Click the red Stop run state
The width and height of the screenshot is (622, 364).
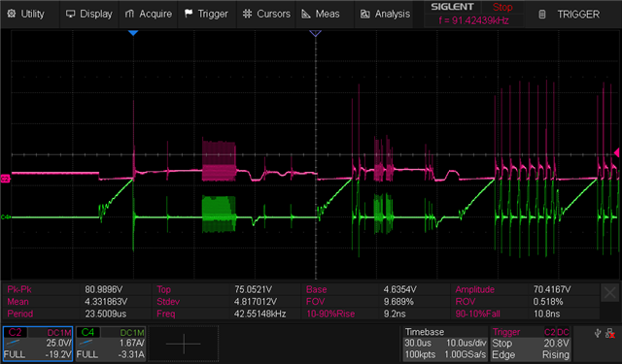[x=502, y=7]
